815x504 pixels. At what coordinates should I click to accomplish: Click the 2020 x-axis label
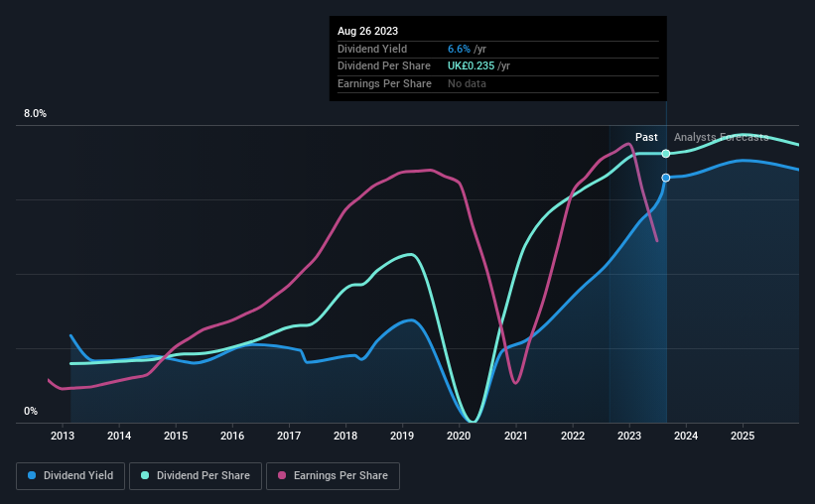459,436
